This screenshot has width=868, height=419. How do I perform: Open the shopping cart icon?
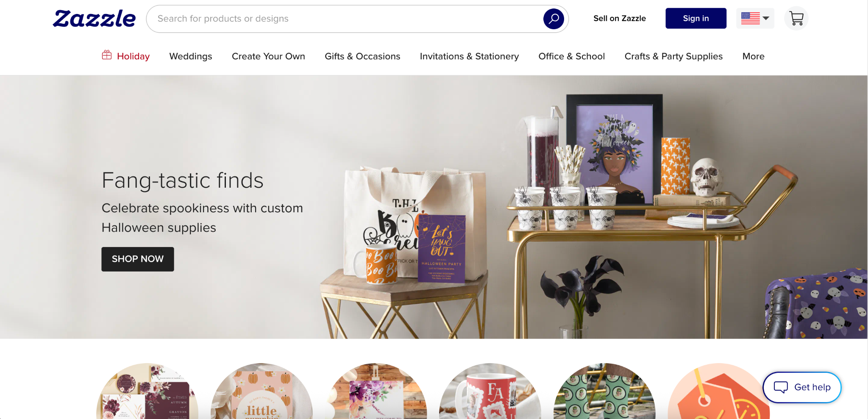pos(796,19)
